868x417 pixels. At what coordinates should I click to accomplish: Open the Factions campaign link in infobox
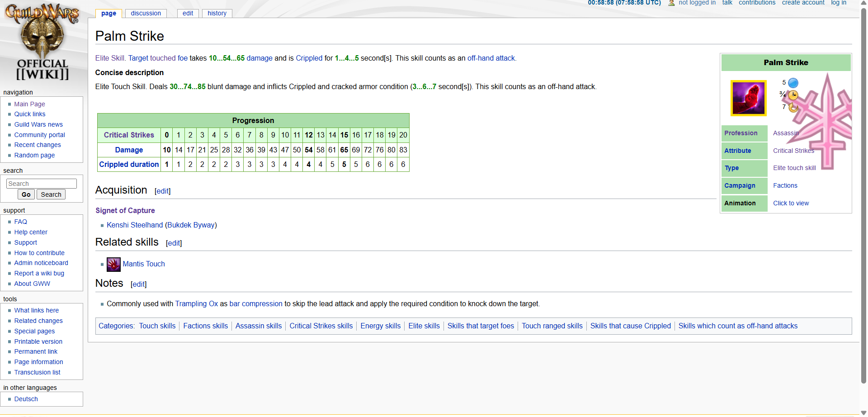click(x=785, y=185)
